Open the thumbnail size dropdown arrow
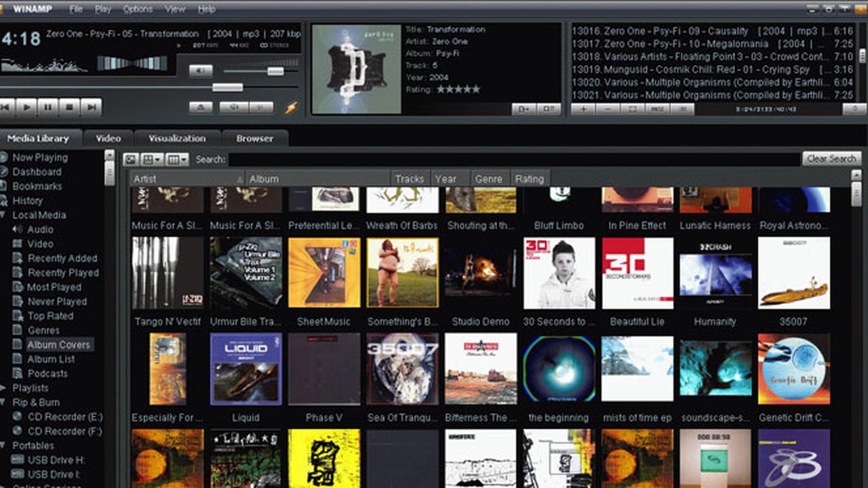The width and height of the screenshot is (868, 488). pos(157,159)
